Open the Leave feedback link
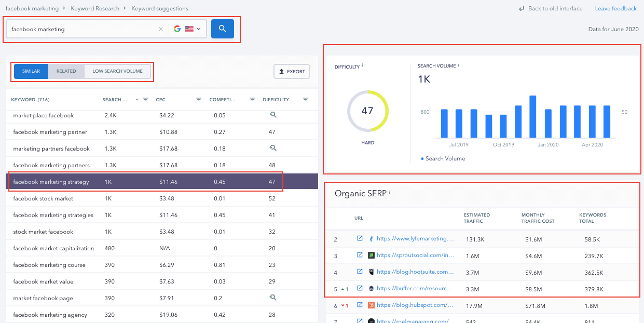 tap(615, 8)
